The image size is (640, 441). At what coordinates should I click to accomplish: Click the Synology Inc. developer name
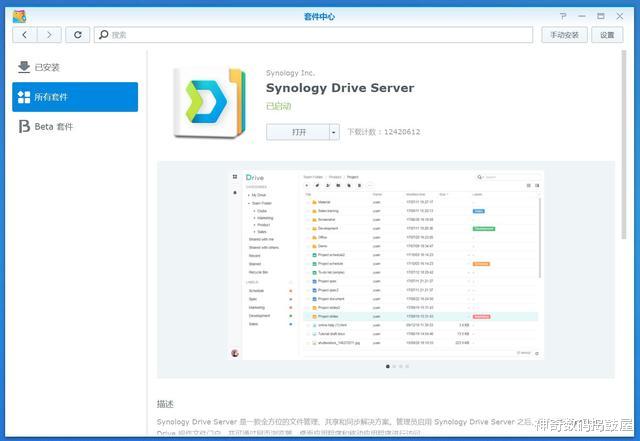[290, 73]
